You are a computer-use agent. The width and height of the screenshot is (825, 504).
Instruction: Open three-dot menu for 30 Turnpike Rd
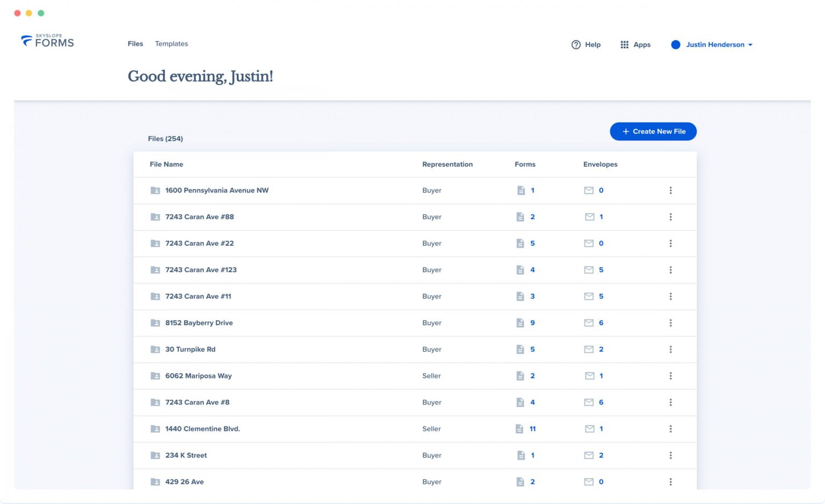point(670,349)
